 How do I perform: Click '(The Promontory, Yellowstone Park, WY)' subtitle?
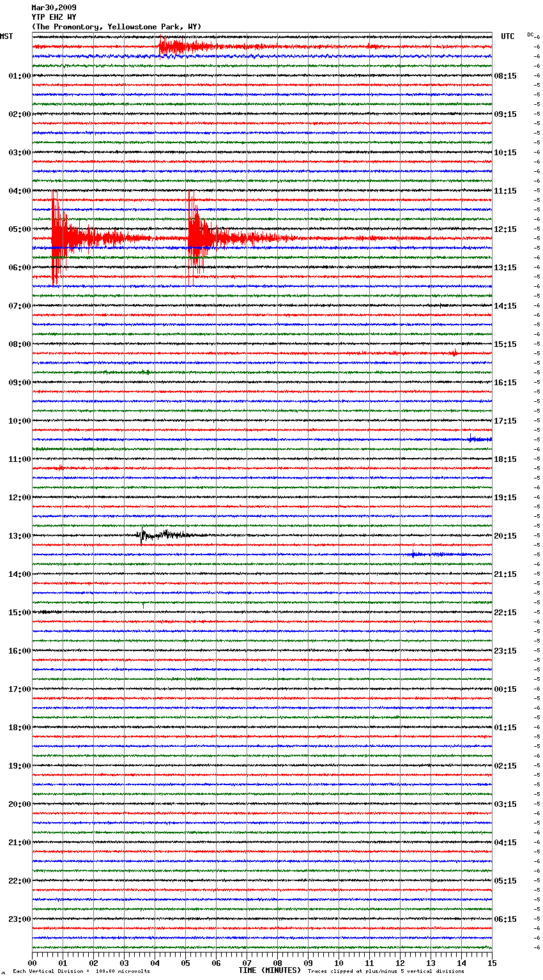coord(116,27)
